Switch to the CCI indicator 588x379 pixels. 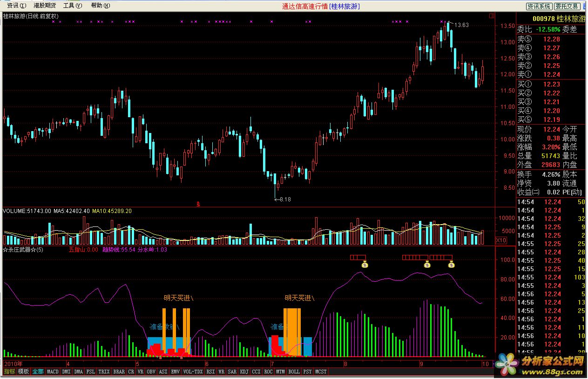tap(257, 372)
